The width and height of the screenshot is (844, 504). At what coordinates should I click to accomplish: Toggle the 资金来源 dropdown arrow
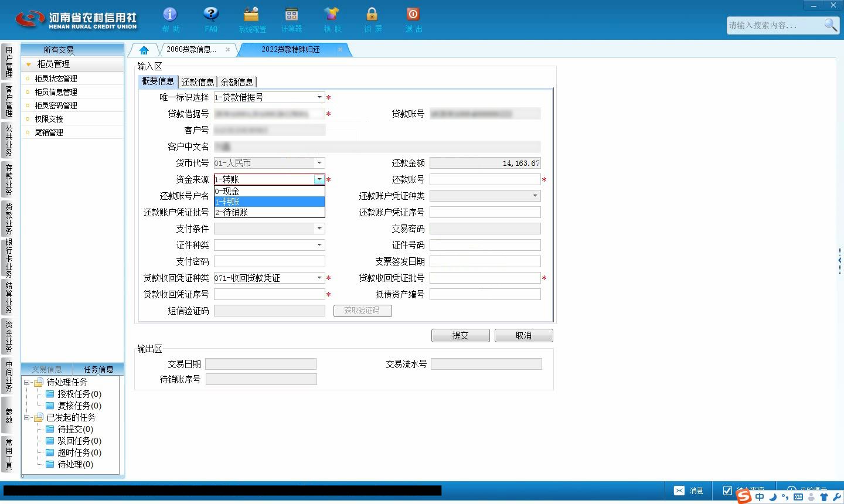(319, 179)
